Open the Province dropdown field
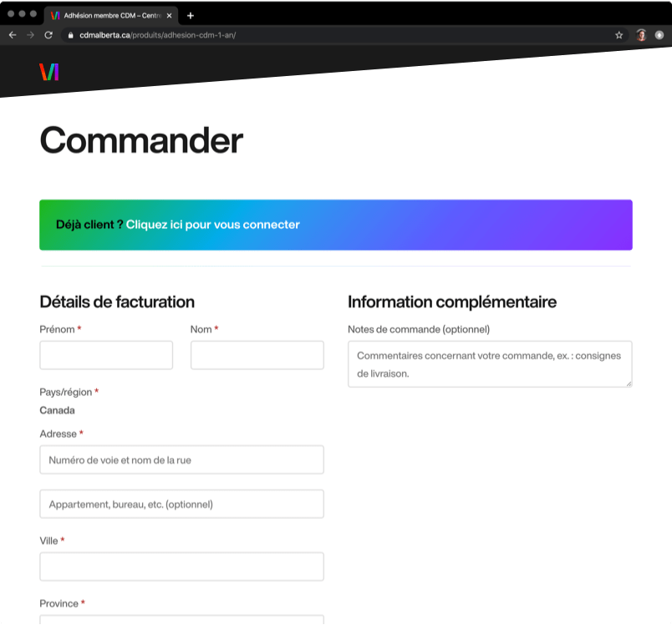Viewport: 672px width, 625px height. (181, 620)
